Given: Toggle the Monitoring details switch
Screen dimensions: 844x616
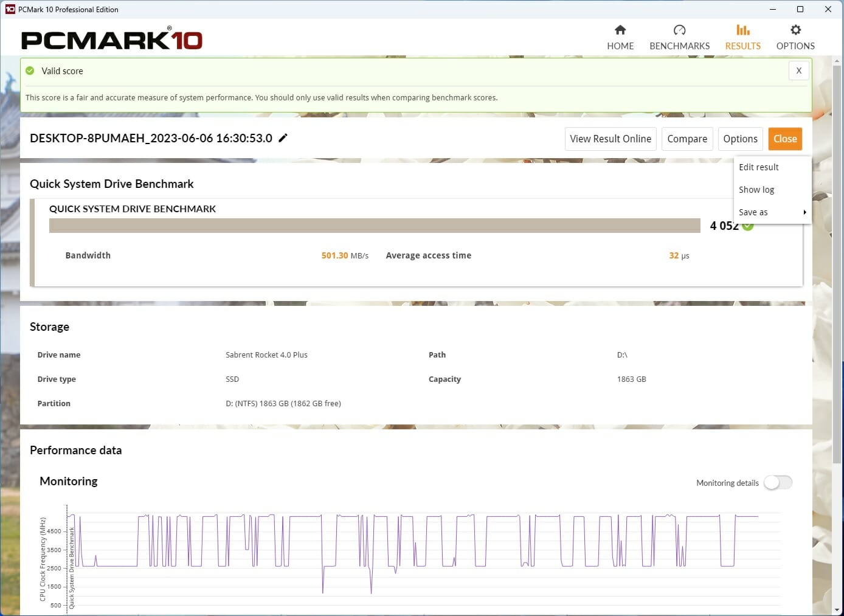Looking at the screenshot, I should [778, 482].
